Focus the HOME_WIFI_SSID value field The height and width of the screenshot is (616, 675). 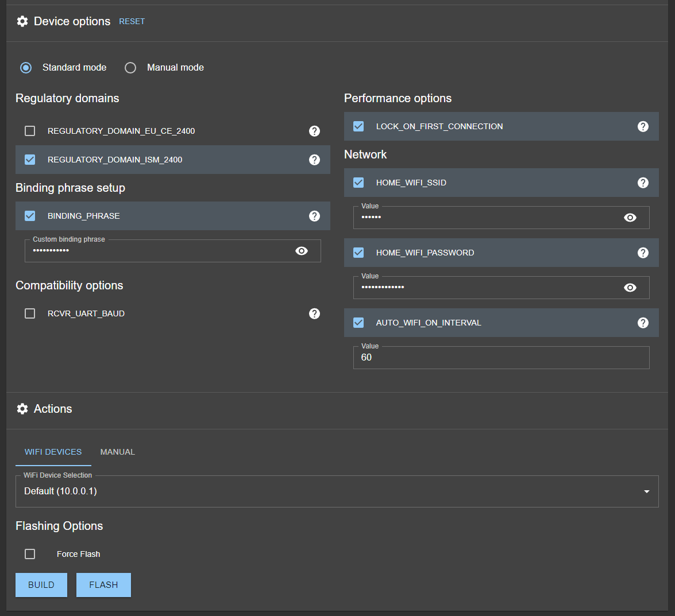(x=501, y=218)
